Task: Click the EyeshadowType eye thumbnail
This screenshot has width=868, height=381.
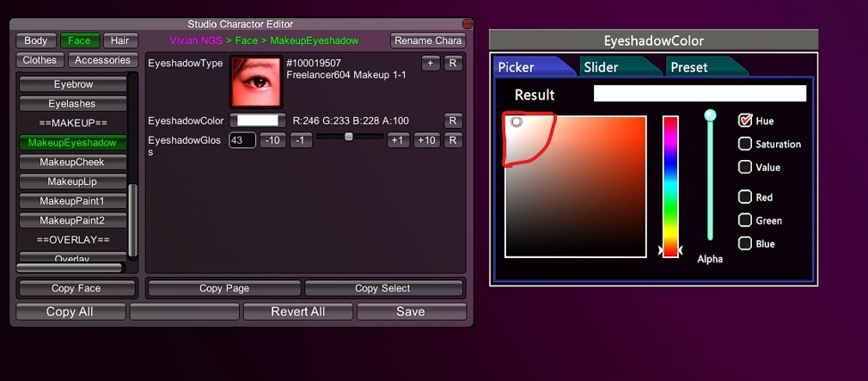Action: [x=256, y=83]
